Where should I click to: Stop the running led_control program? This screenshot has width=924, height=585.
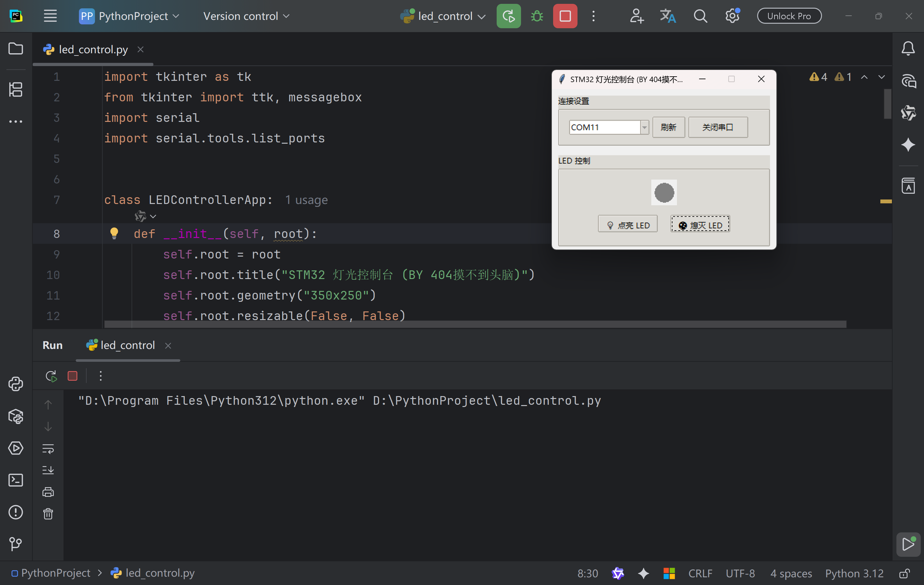click(x=565, y=16)
